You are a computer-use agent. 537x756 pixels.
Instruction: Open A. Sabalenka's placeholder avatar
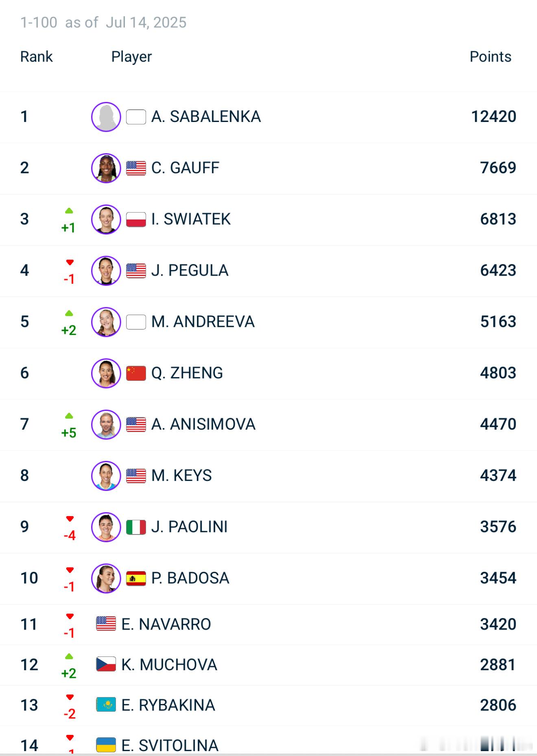click(x=106, y=117)
